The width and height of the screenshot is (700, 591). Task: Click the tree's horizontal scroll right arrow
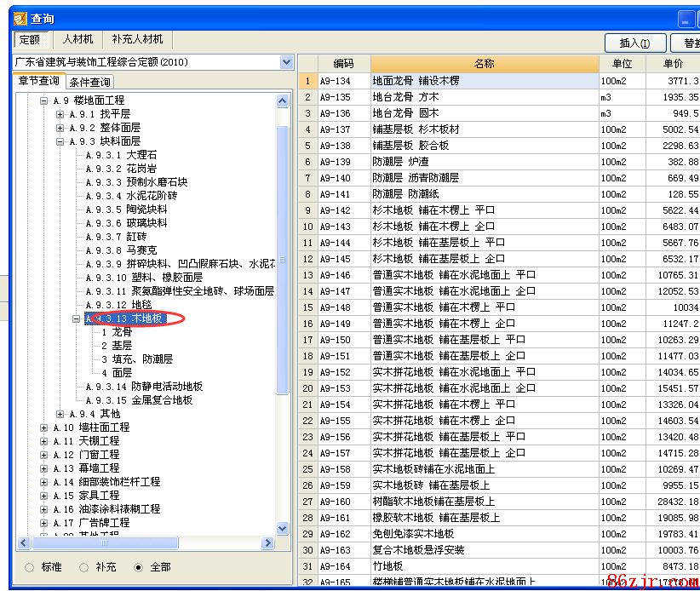269,542
